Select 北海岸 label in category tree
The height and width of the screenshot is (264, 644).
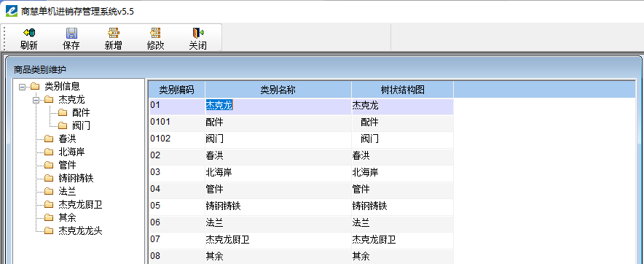pos(72,152)
